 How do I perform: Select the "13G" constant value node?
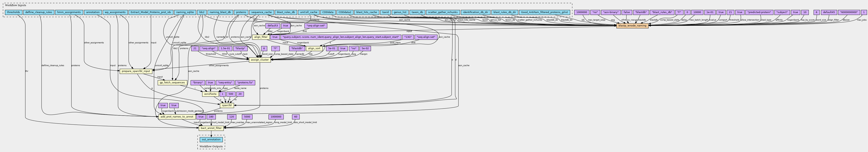(408, 37)
